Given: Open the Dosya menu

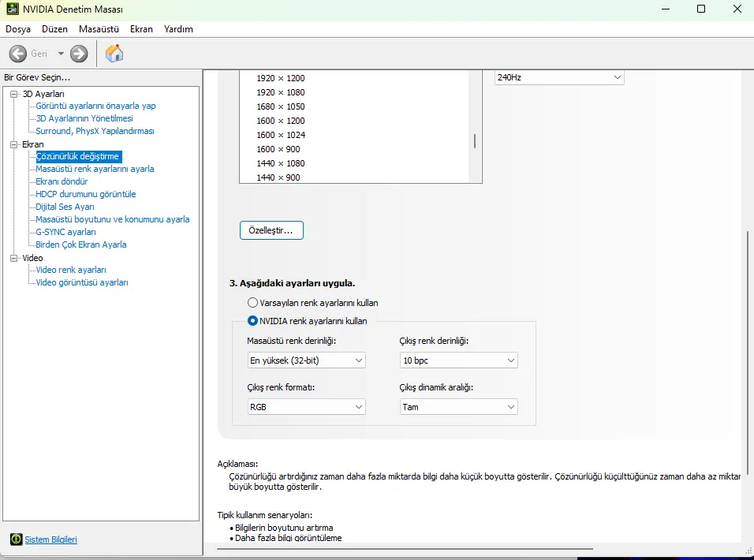Looking at the screenshot, I should pos(18,29).
